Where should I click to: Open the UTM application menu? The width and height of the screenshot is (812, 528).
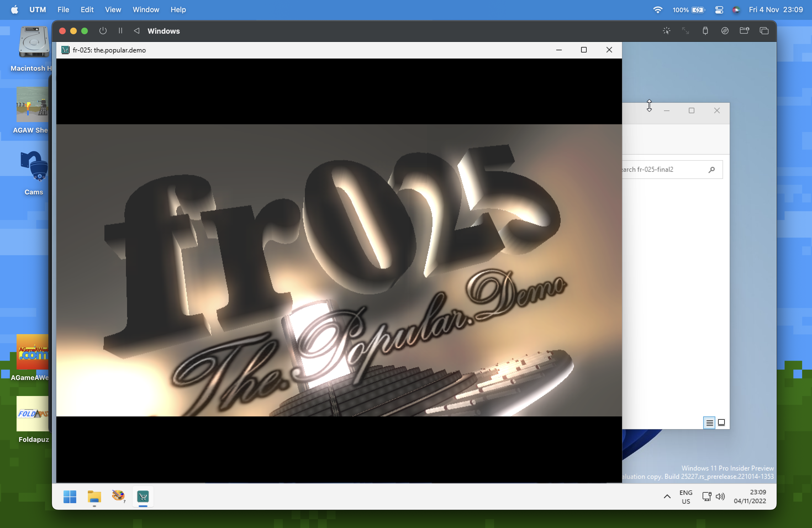(x=38, y=10)
